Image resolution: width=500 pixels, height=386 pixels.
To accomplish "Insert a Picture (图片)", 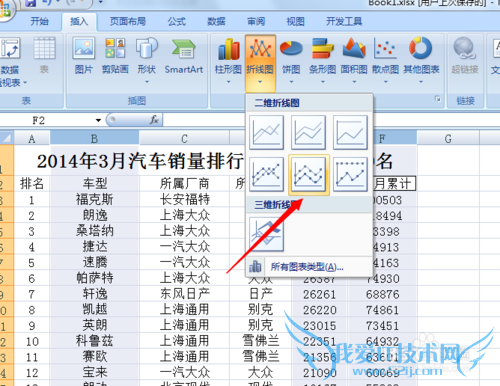I will point(84,56).
